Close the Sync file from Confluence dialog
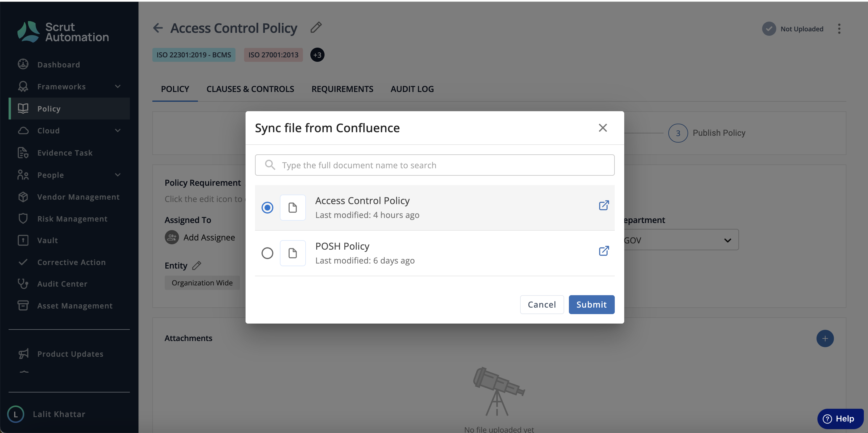 coord(602,128)
